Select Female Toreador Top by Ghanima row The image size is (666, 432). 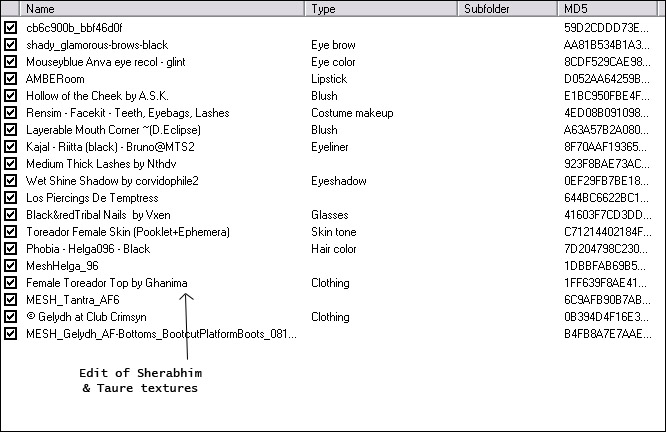point(107,283)
